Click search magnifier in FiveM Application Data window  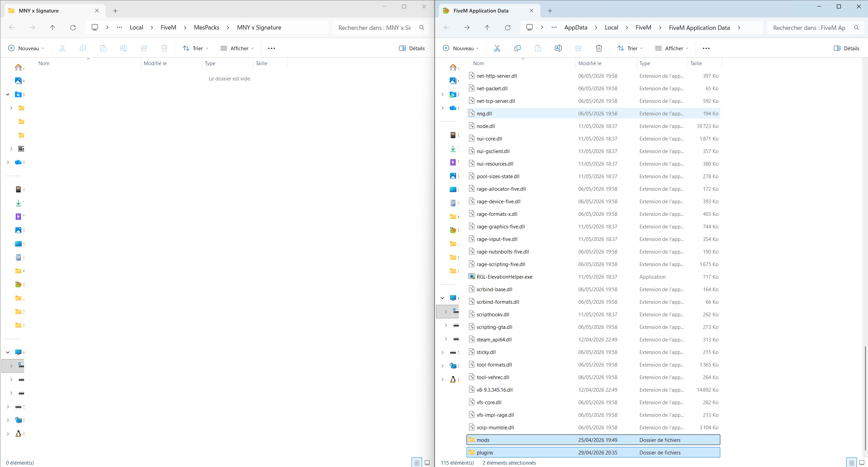point(856,27)
